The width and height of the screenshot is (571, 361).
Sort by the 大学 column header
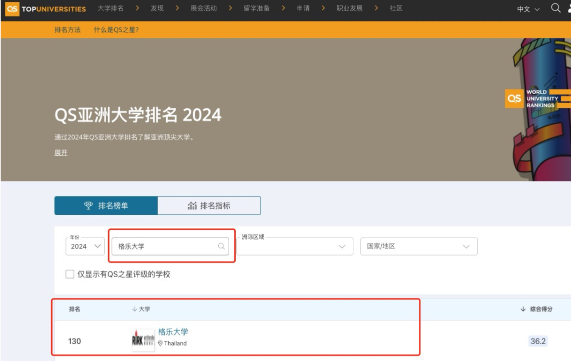pyautogui.click(x=141, y=309)
